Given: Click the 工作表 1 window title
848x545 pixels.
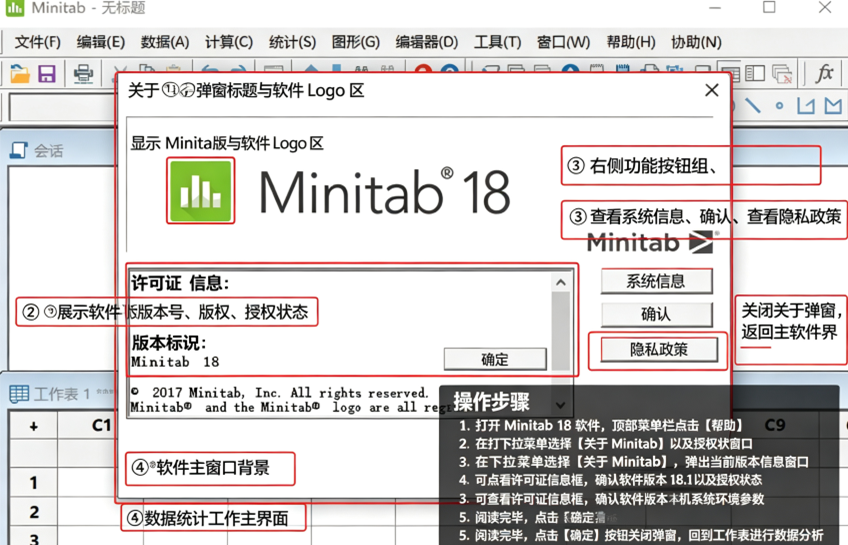Looking at the screenshot, I should [62, 394].
